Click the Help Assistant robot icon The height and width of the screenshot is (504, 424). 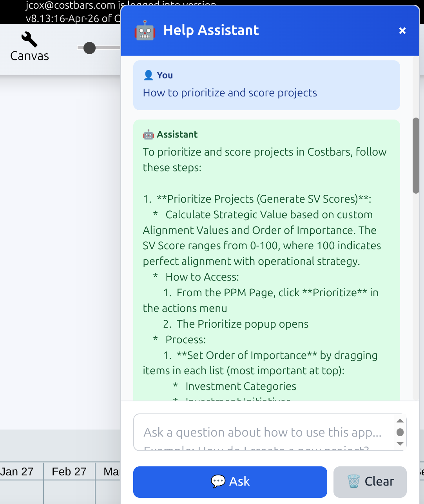pyautogui.click(x=145, y=30)
